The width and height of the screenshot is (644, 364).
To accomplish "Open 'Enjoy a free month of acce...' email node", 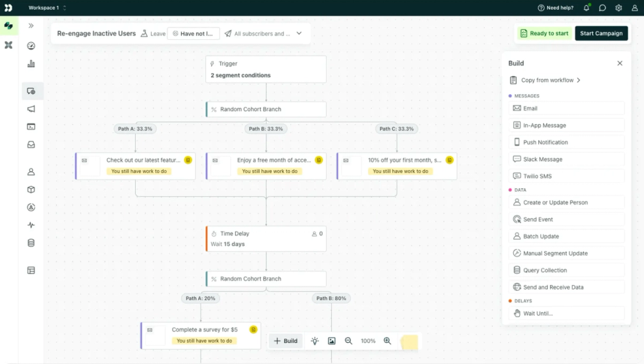I will (266, 166).
